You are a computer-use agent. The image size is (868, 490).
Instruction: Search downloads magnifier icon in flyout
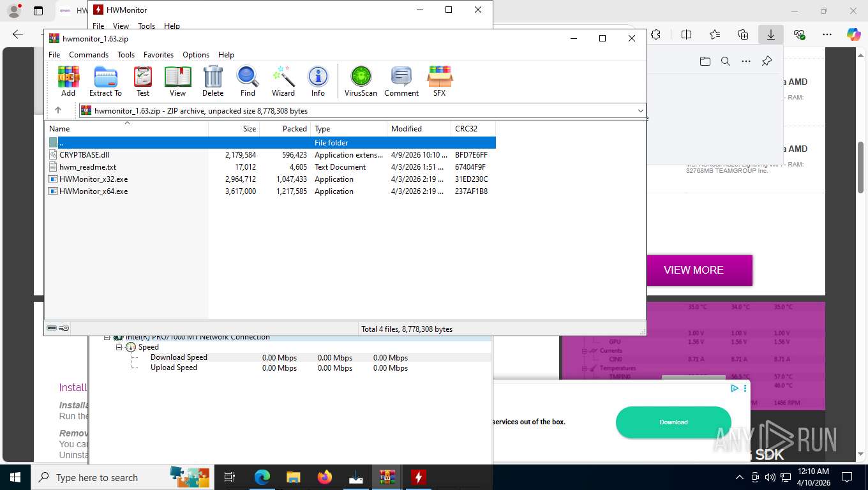(726, 61)
